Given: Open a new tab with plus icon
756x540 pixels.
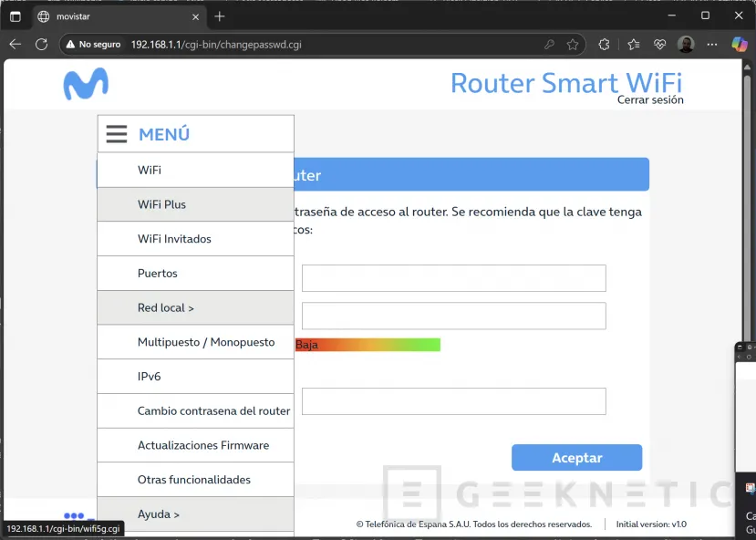Looking at the screenshot, I should (x=220, y=16).
